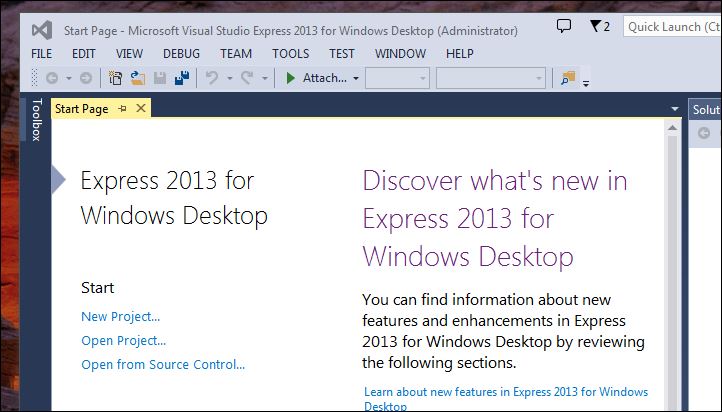Click the Save All toolbar icon
The width and height of the screenshot is (722, 412).
pos(182,78)
